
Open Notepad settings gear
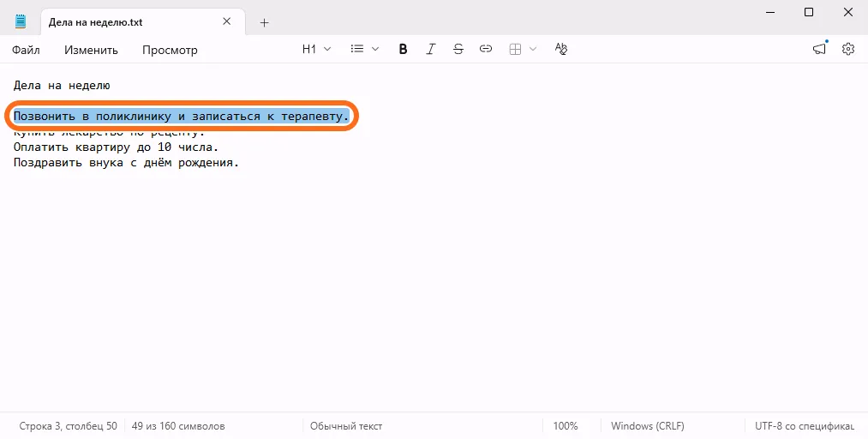(848, 49)
